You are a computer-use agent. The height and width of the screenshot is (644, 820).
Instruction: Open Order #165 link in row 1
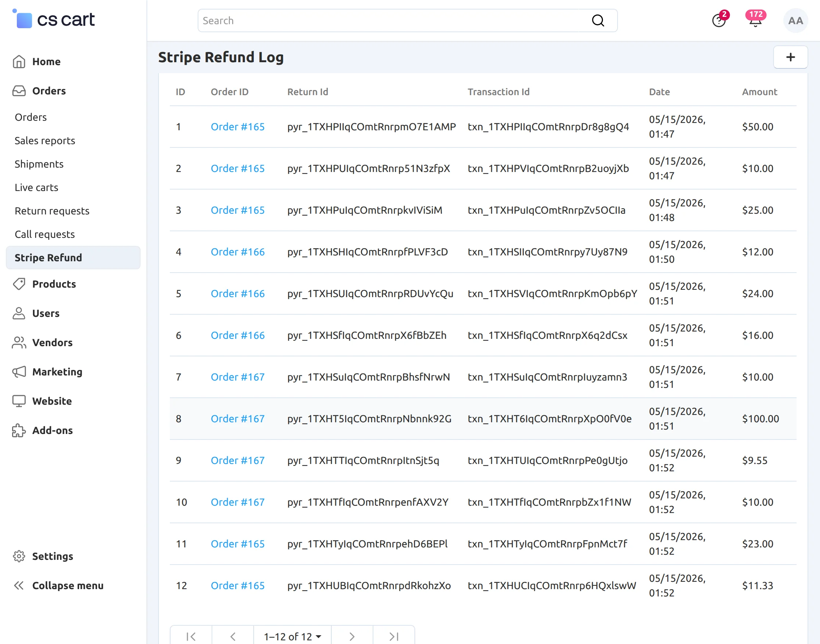tap(238, 127)
